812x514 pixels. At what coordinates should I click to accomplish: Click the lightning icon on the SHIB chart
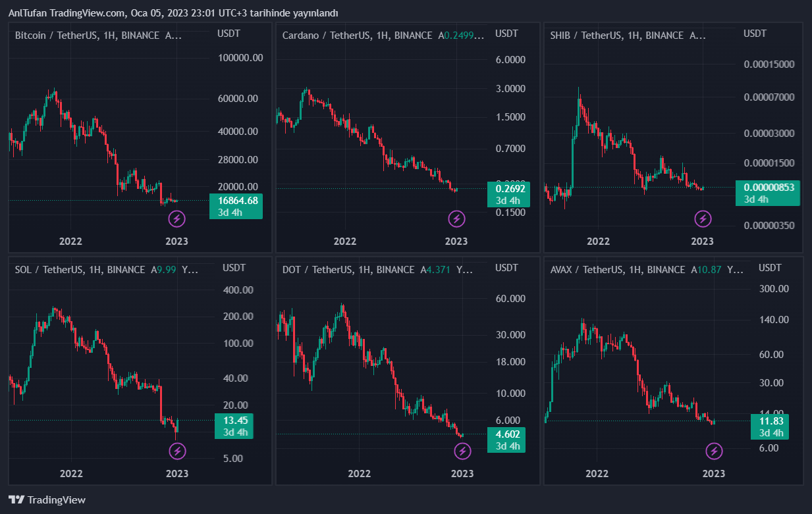point(703,218)
